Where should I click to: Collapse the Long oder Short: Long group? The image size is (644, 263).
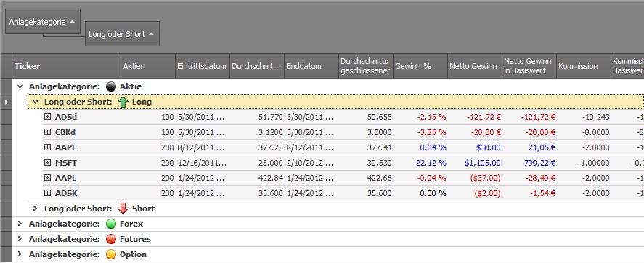35,102
